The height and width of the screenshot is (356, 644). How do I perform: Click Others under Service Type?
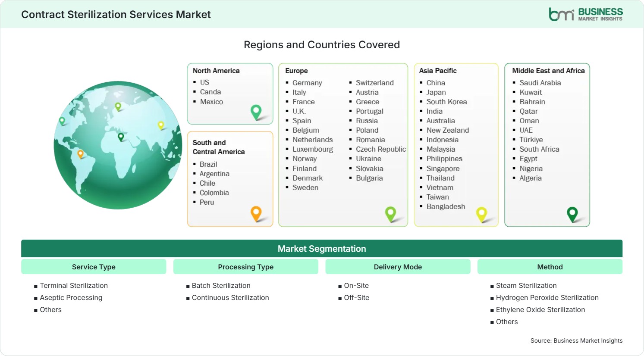pos(50,309)
